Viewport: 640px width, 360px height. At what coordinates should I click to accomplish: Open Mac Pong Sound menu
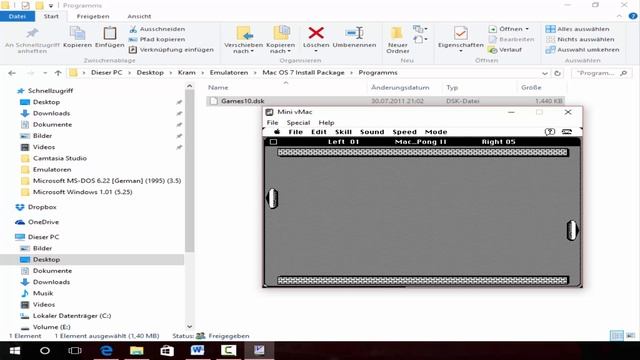[x=372, y=132]
